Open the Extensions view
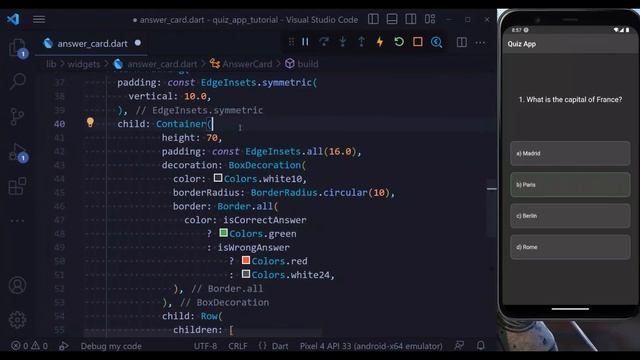The width and height of the screenshot is (640, 360). point(17,186)
